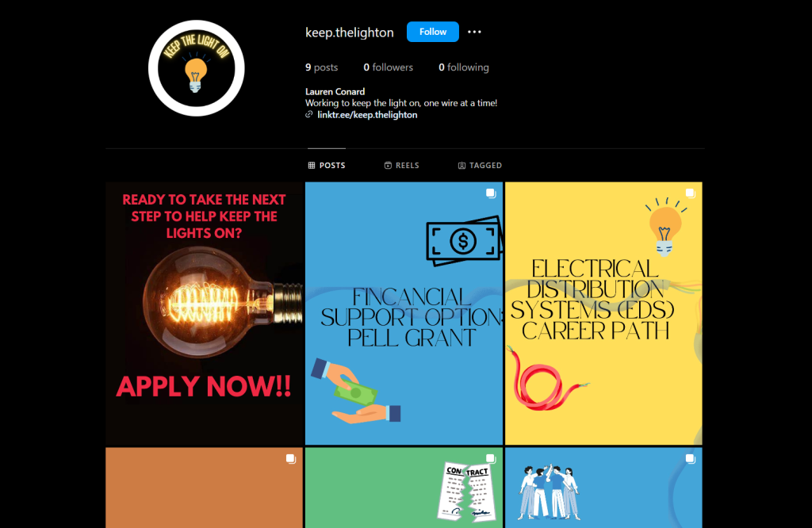Click carousel icon on Pell Grant post

tap(490, 193)
